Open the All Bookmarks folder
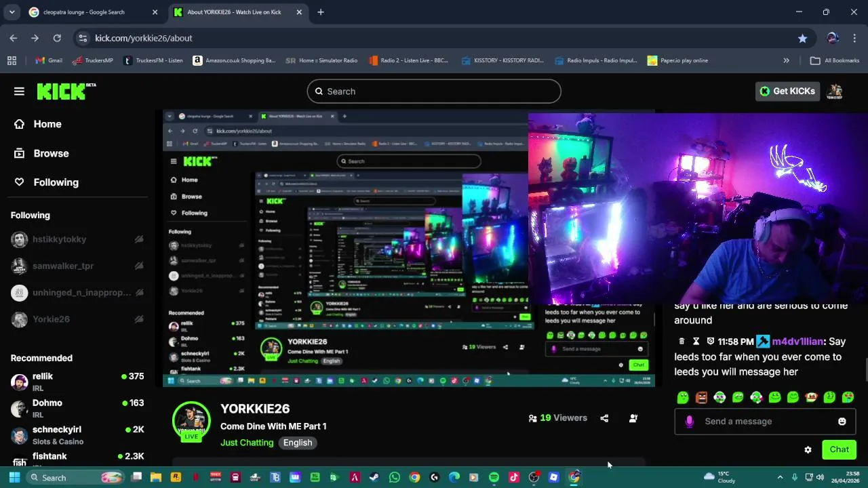This screenshot has height=488, width=868. coord(835,60)
